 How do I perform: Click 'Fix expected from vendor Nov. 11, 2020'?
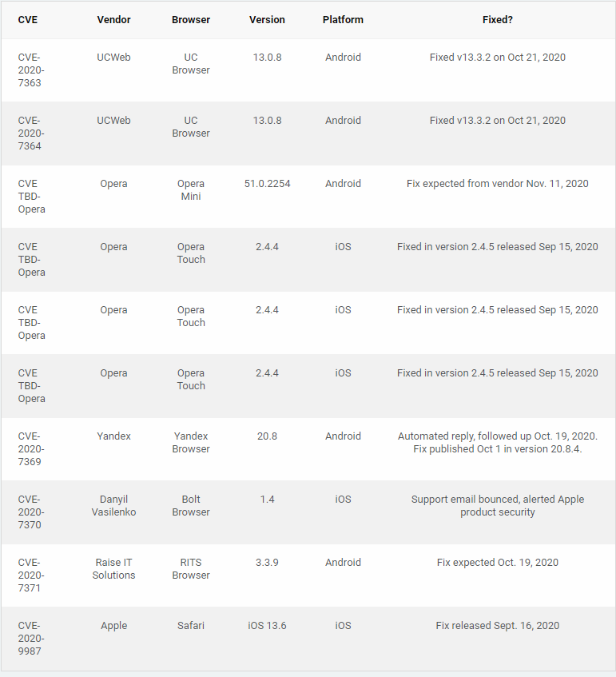pyautogui.click(x=497, y=184)
